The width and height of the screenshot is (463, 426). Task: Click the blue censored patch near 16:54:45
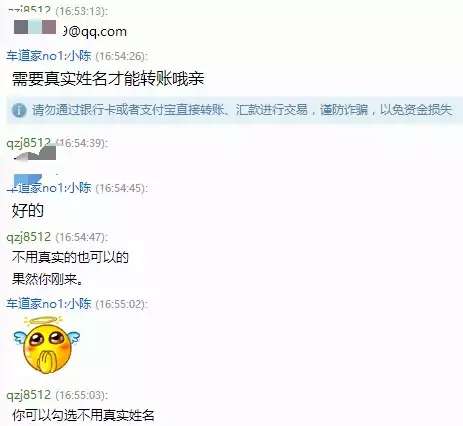coord(28,180)
